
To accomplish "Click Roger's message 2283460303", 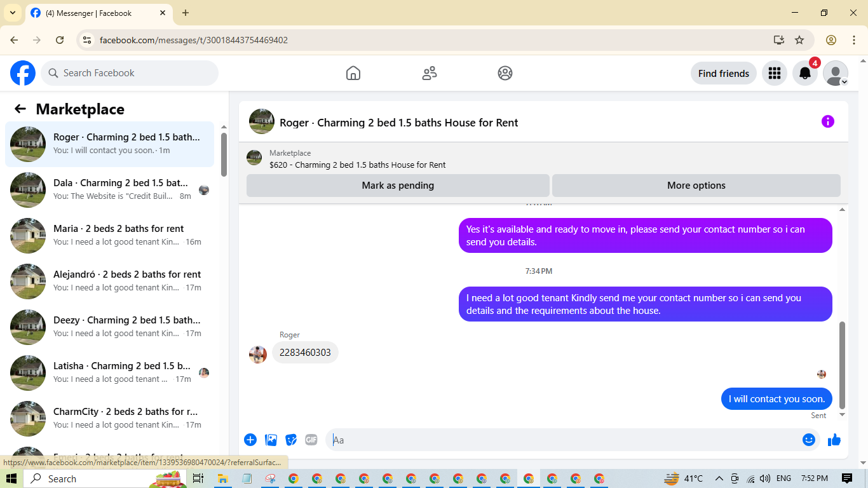I will (x=305, y=353).
